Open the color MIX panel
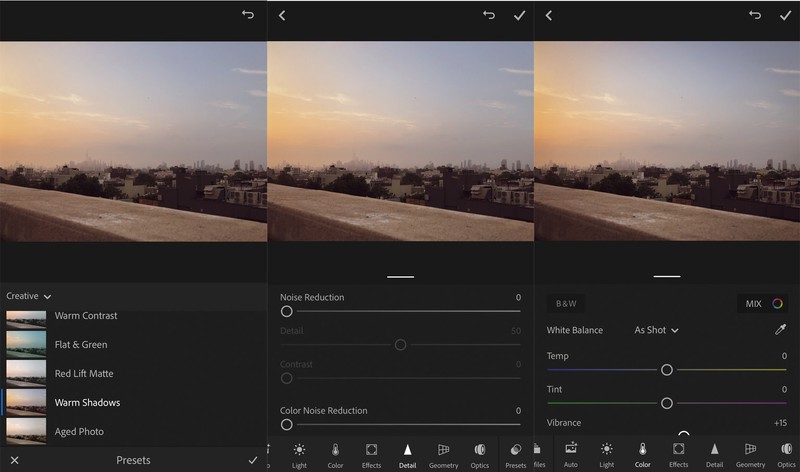The width and height of the screenshot is (800, 472). tap(760, 303)
